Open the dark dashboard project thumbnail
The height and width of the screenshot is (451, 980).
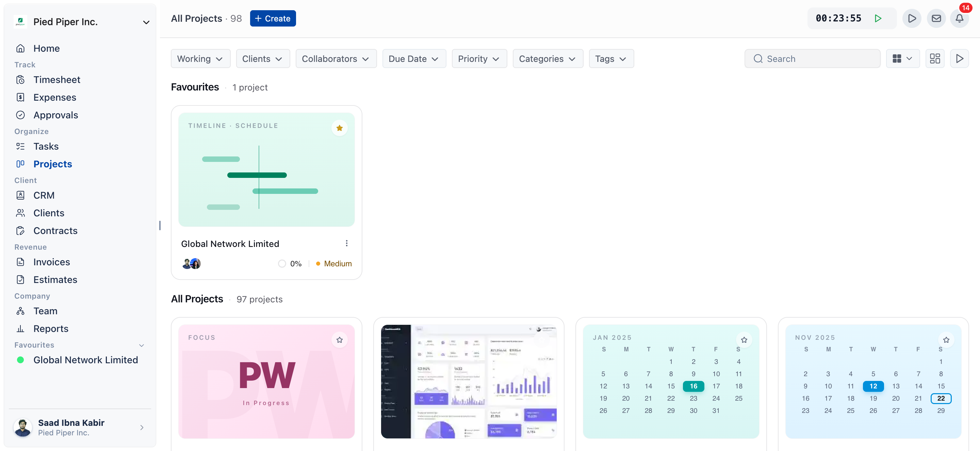tap(469, 381)
